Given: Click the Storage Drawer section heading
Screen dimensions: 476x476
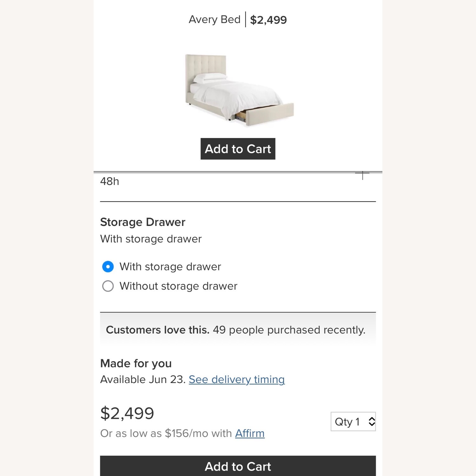Looking at the screenshot, I should (x=143, y=222).
